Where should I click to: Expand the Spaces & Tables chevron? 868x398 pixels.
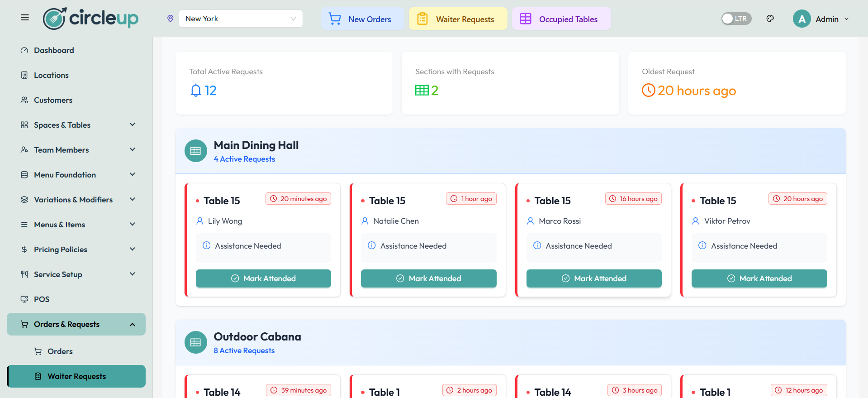(133, 125)
